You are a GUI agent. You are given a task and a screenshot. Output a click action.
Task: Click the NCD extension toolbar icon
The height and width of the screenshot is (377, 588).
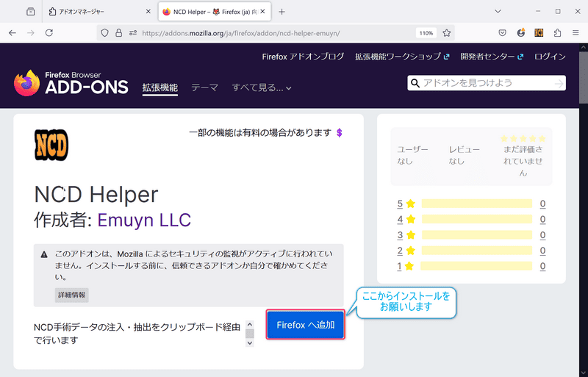539,33
